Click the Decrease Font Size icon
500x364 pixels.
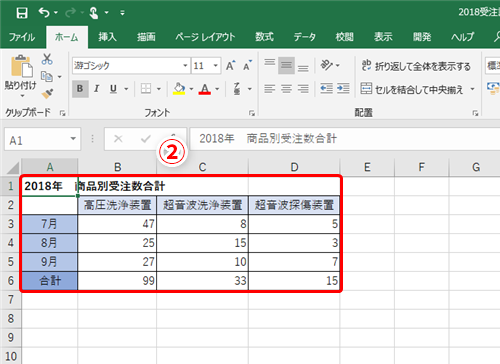(x=247, y=66)
